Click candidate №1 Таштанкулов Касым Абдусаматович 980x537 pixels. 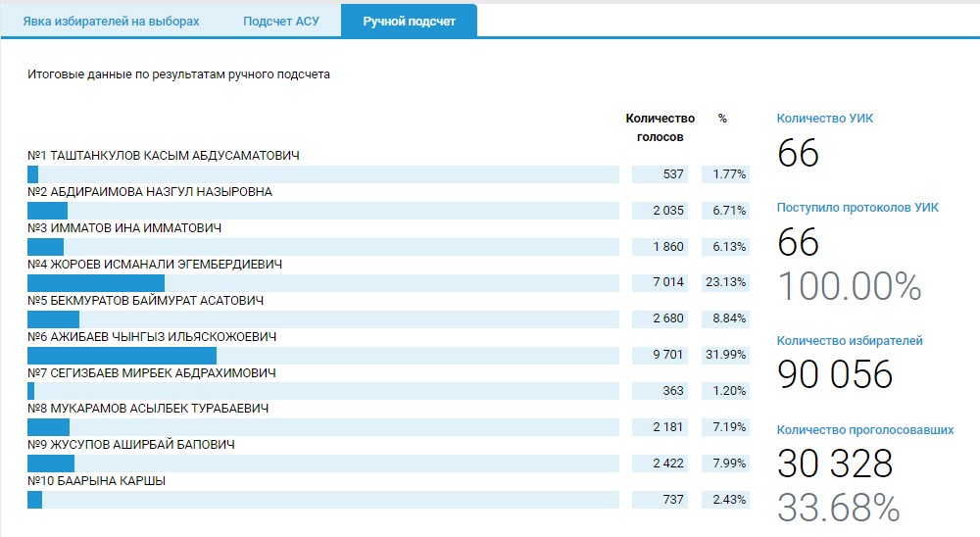[164, 156]
